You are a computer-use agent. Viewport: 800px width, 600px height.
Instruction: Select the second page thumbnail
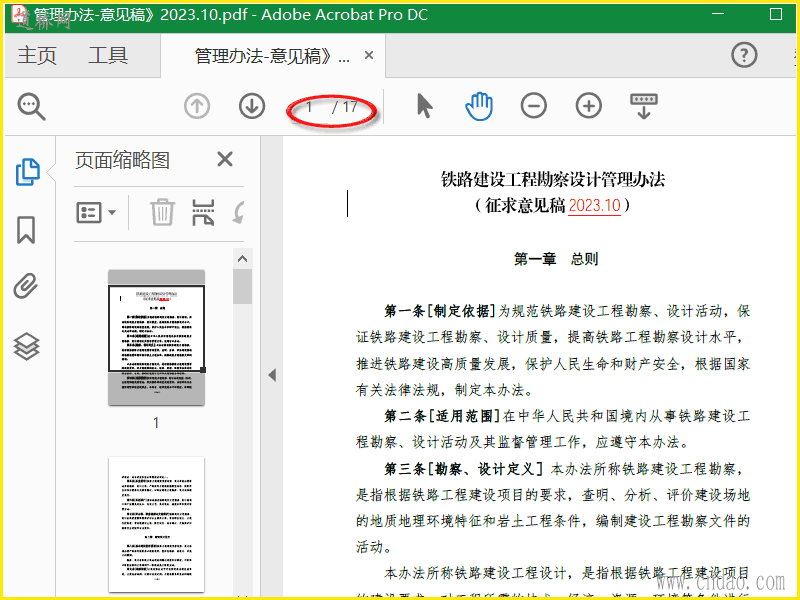coord(156,525)
